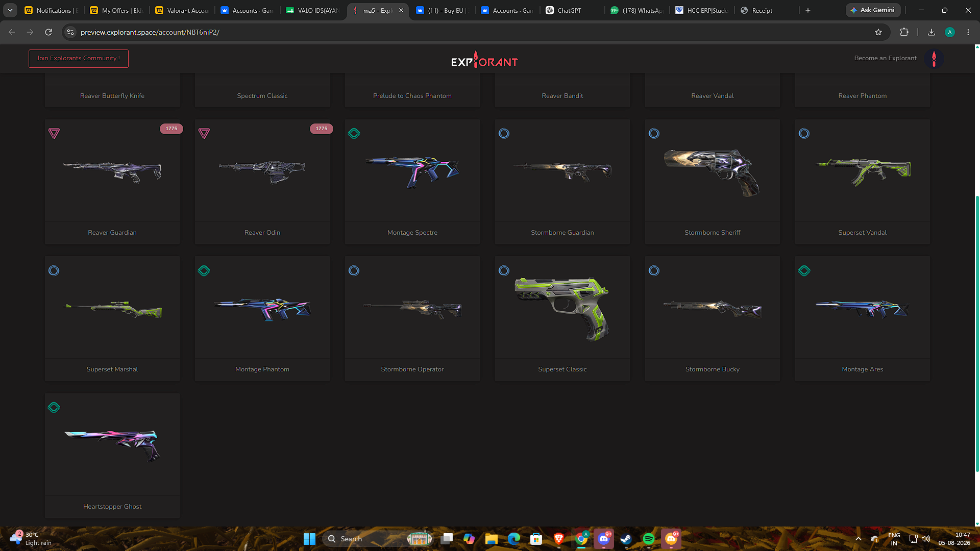Click the Ask Gemini button

tap(873, 10)
